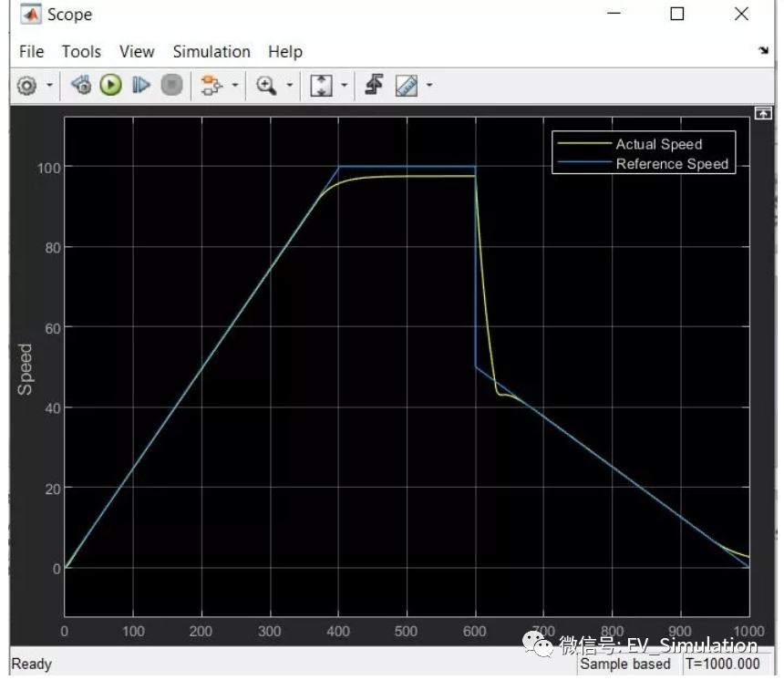Click the Step Forward simulation icon

(141, 85)
